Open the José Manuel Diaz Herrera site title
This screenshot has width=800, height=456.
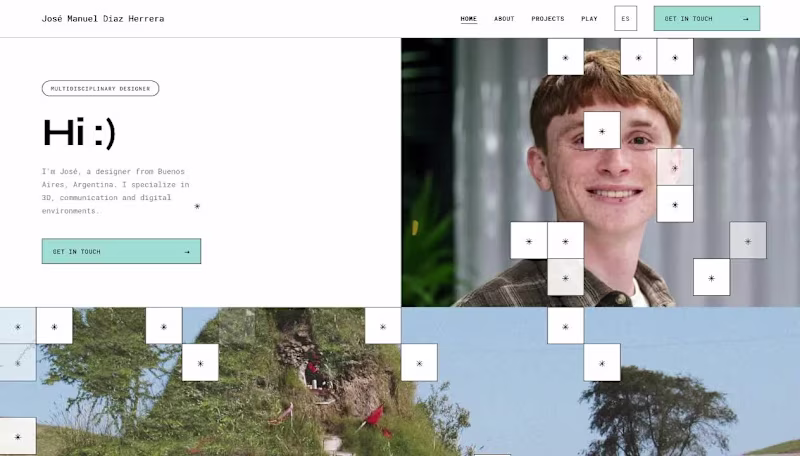click(x=103, y=19)
